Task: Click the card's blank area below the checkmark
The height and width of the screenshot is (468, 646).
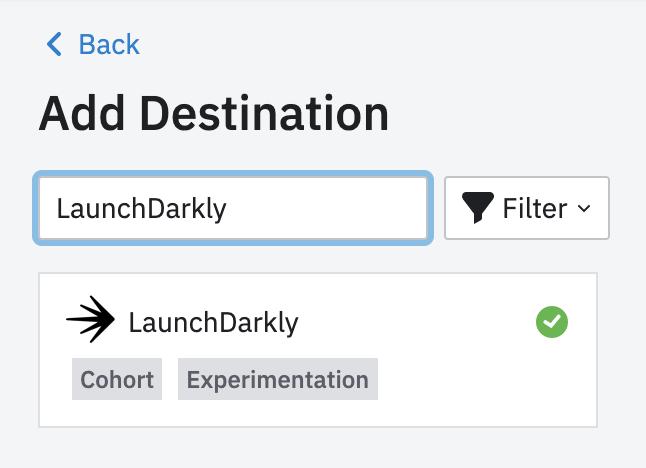Action: (551, 385)
